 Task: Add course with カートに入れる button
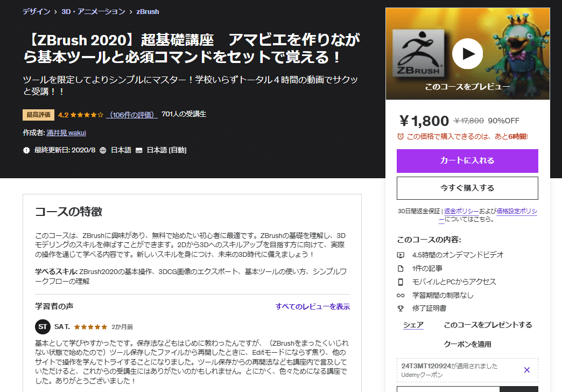pos(467,160)
